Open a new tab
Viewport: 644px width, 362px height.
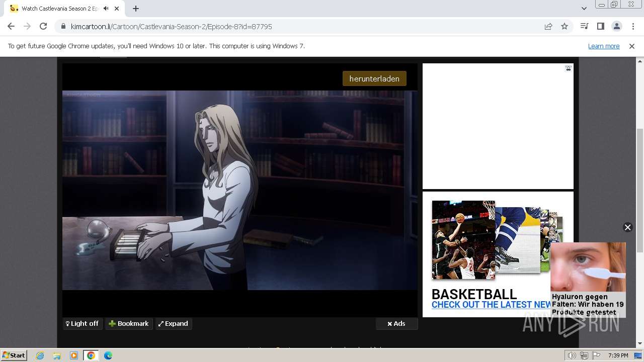tap(136, 9)
